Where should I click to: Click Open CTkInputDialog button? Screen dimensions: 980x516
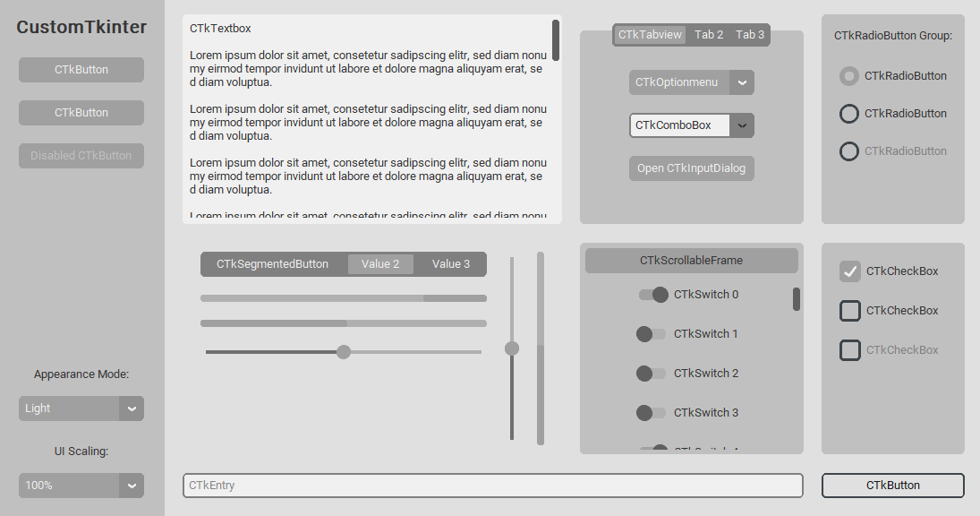692,168
